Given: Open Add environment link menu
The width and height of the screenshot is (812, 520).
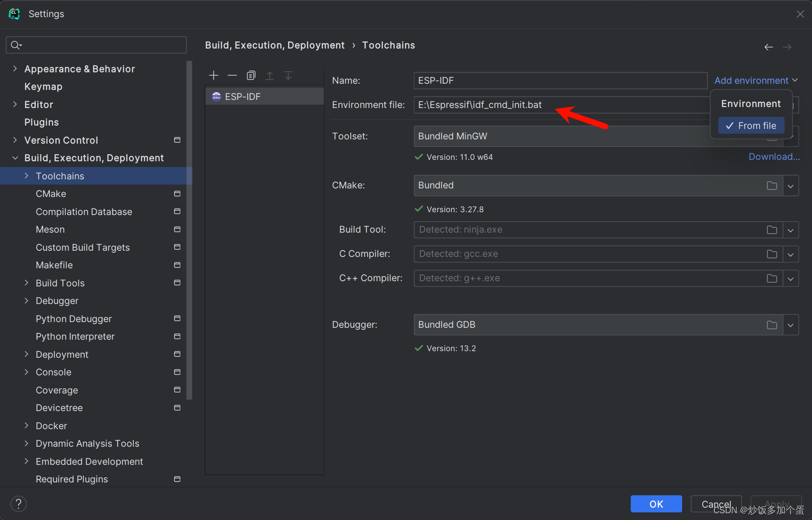Looking at the screenshot, I should coord(756,80).
